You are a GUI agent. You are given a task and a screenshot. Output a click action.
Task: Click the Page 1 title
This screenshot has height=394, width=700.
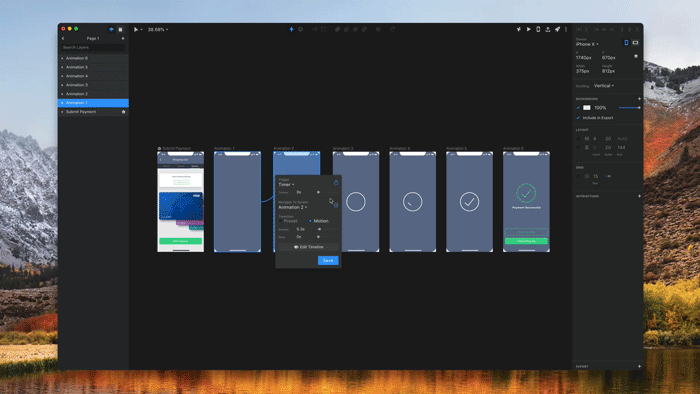tap(93, 38)
